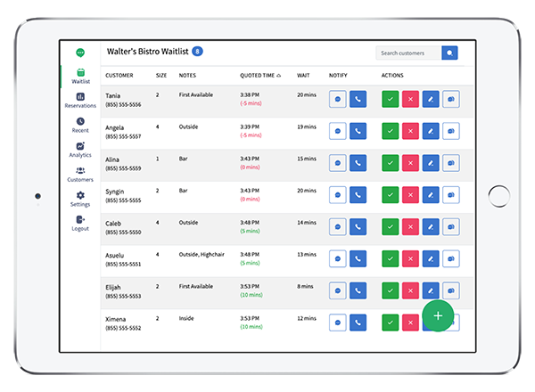This screenshot has height=392, width=535.
Task: Select the customer name Ximena
Action: tap(116, 320)
